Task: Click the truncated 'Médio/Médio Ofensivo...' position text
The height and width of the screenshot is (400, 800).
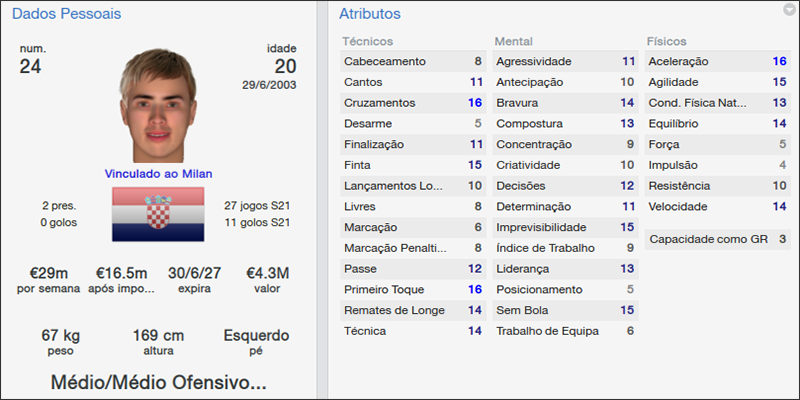Action: [x=159, y=382]
